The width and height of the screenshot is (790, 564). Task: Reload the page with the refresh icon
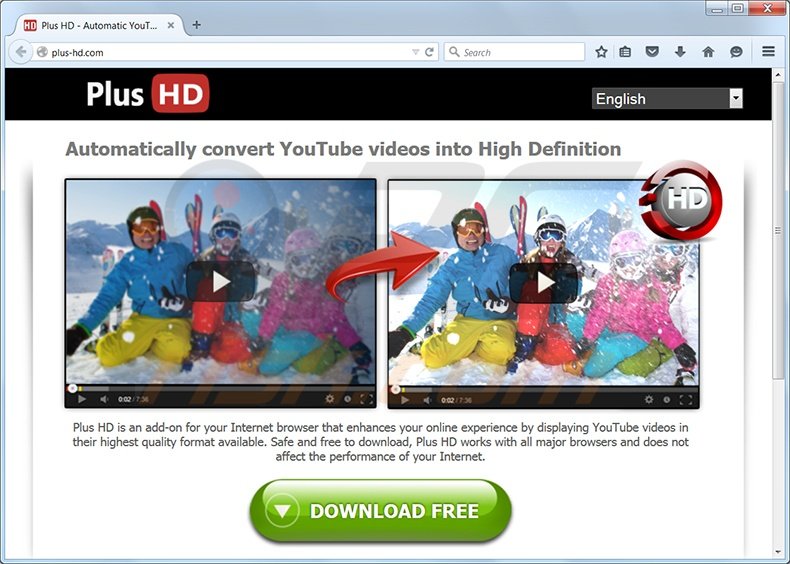click(429, 52)
